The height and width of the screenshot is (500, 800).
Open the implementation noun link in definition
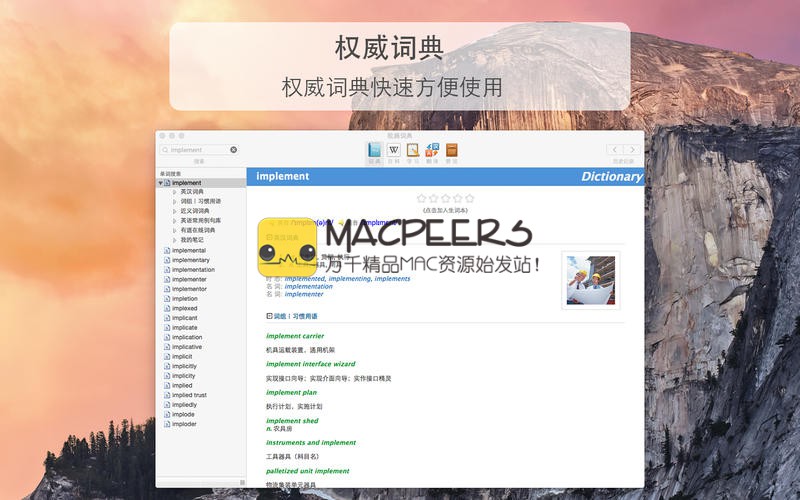(309, 287)
